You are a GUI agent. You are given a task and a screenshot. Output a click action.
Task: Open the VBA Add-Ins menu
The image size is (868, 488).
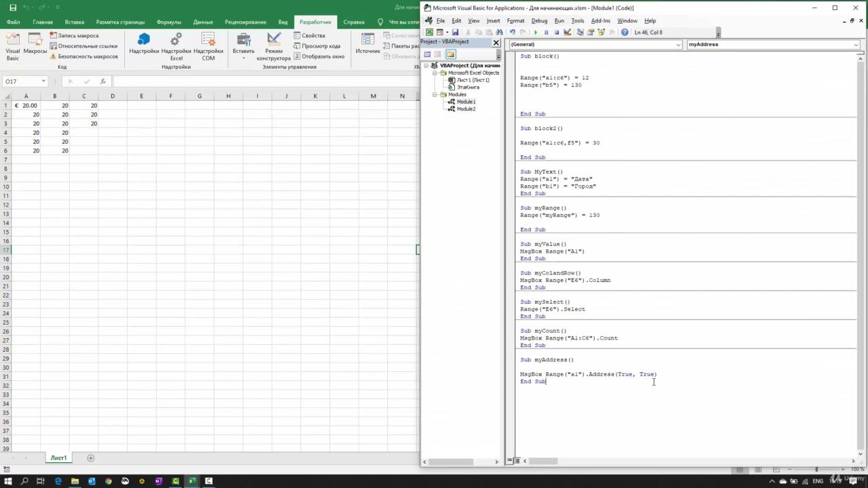coord(601,21)
